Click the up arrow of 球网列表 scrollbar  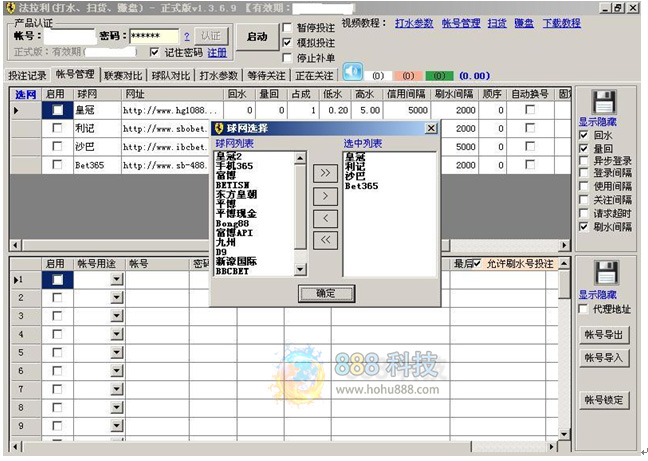(300, 158)
